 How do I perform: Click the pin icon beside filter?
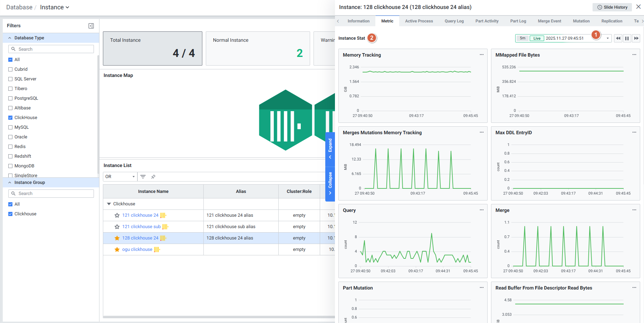pos(153,177)
